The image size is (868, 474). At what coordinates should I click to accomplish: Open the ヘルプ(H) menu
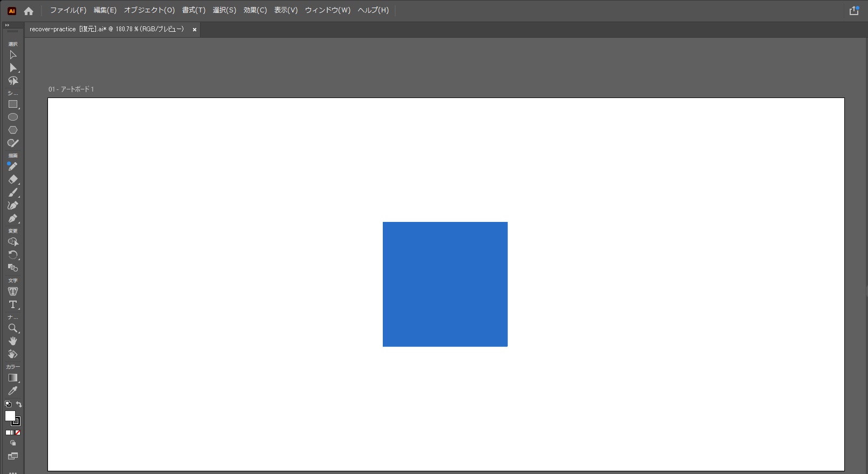click(x=373, y=10)
